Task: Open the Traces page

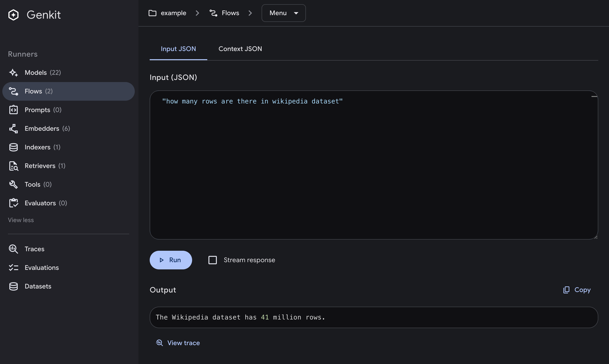Action: pyautogui.click(x=69, y=249)
